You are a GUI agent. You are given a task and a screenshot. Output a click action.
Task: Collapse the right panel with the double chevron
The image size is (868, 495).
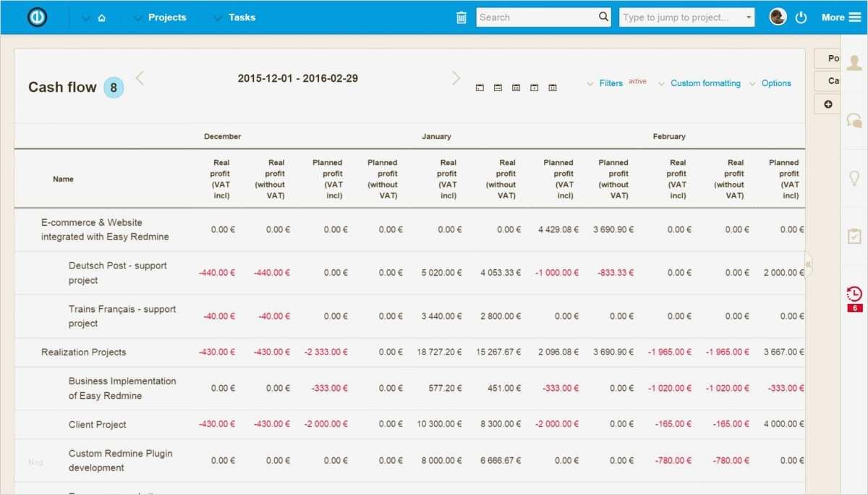(809, 265)
